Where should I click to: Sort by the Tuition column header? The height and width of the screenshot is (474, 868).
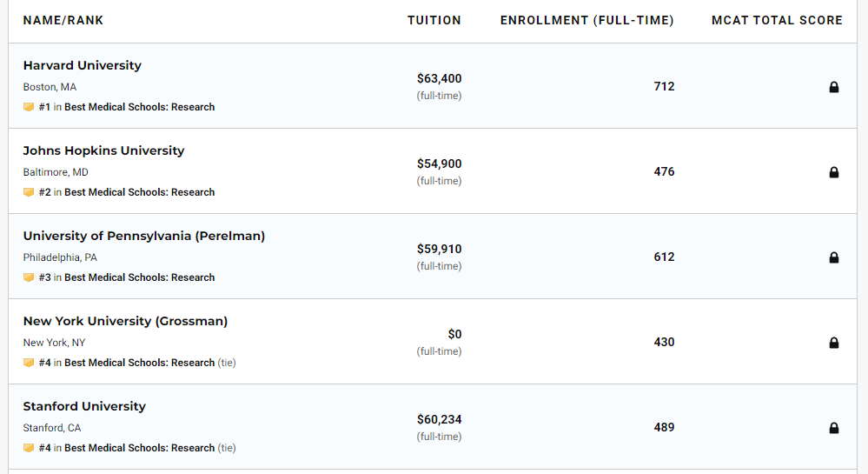[434, 20]
